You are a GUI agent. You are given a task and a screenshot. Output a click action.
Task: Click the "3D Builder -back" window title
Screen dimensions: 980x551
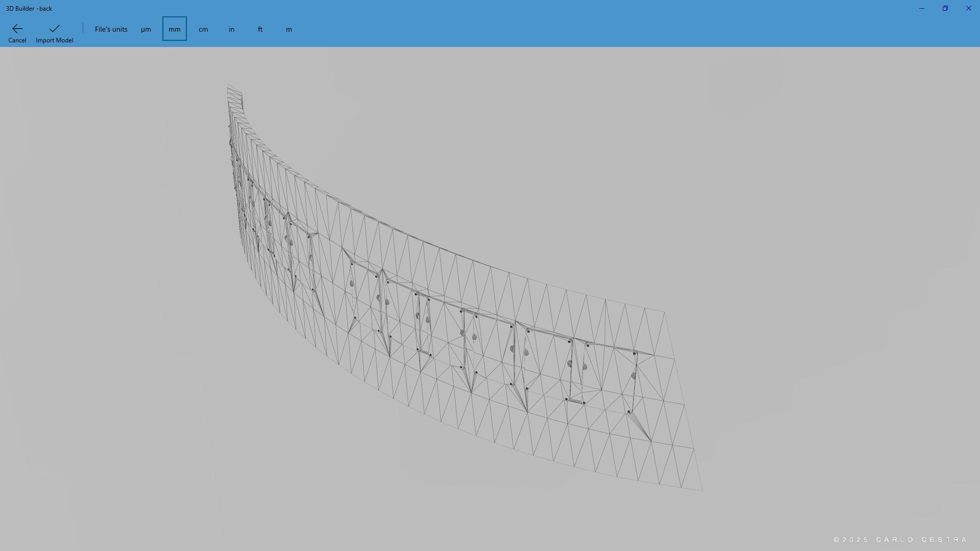point(29,9)
